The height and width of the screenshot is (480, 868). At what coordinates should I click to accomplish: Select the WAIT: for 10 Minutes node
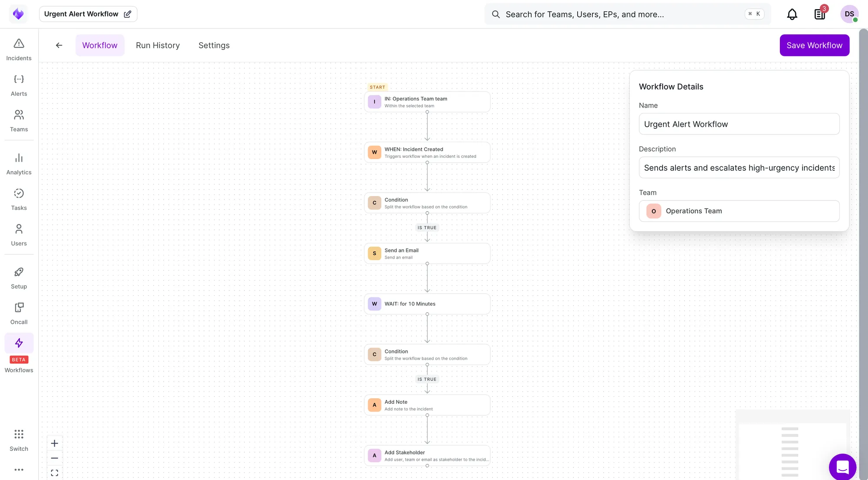(x=427, y=304)
